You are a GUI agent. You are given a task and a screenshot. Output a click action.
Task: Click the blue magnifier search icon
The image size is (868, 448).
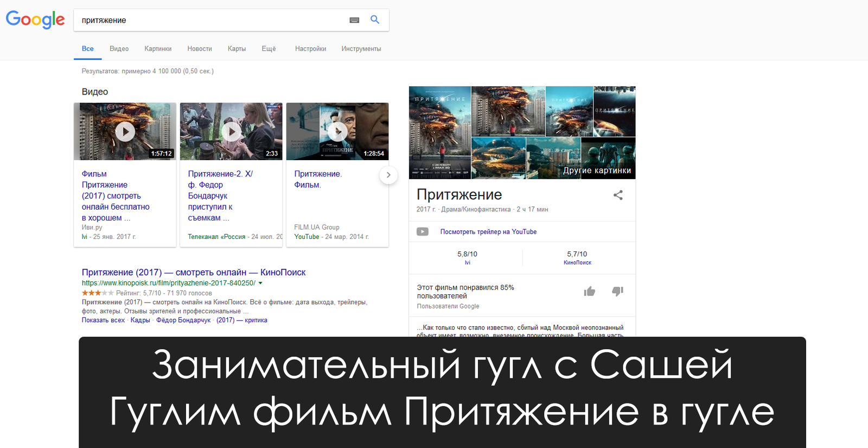[375, 20]
